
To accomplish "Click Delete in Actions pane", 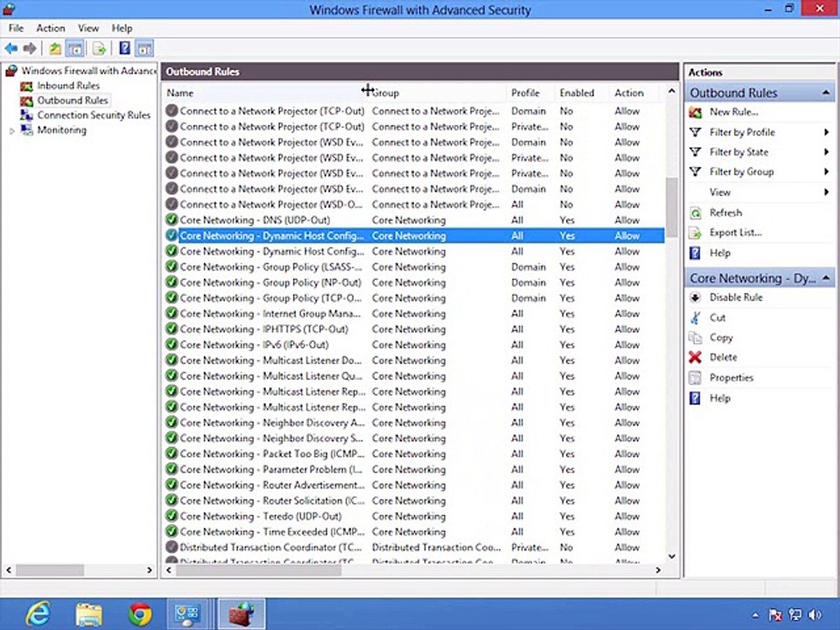I will point(724,357).
